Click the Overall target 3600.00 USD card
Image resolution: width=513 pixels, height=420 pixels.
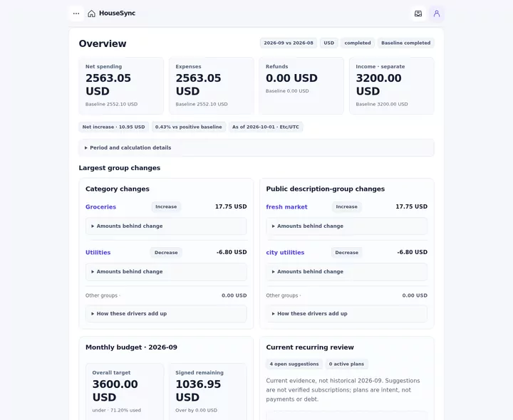coord(125,392)
